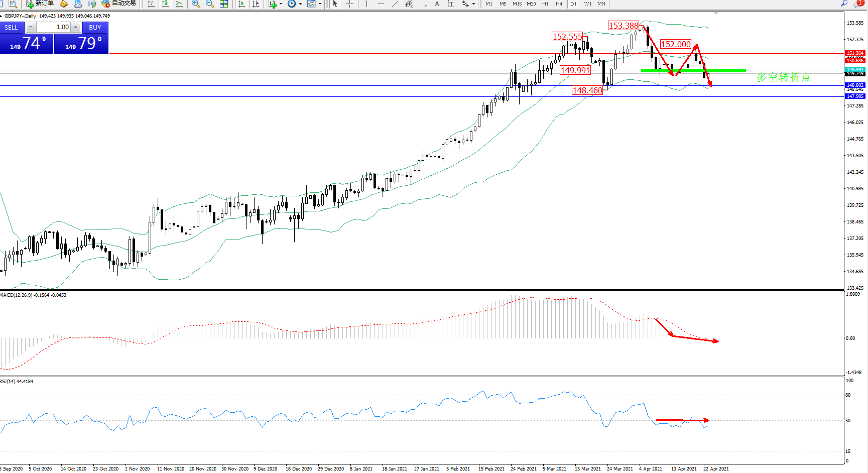Switch to H4 timeframe
Viewport: 868px width, 473px height.
click(559, 4)
